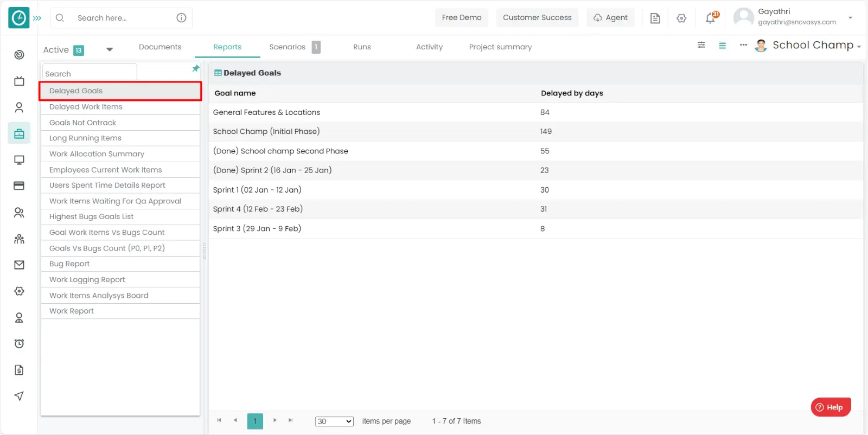Open the target icon in sidebar
This screenshot has height=435, width=868.
19,55
